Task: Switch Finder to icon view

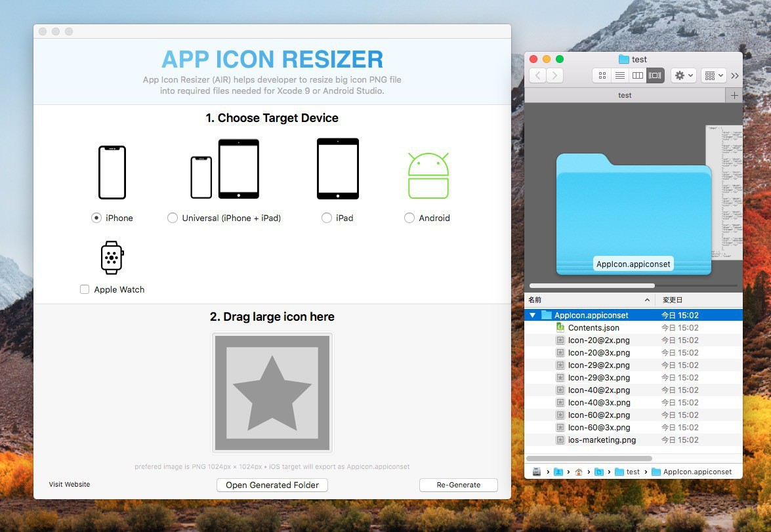Action: [602, 75]
